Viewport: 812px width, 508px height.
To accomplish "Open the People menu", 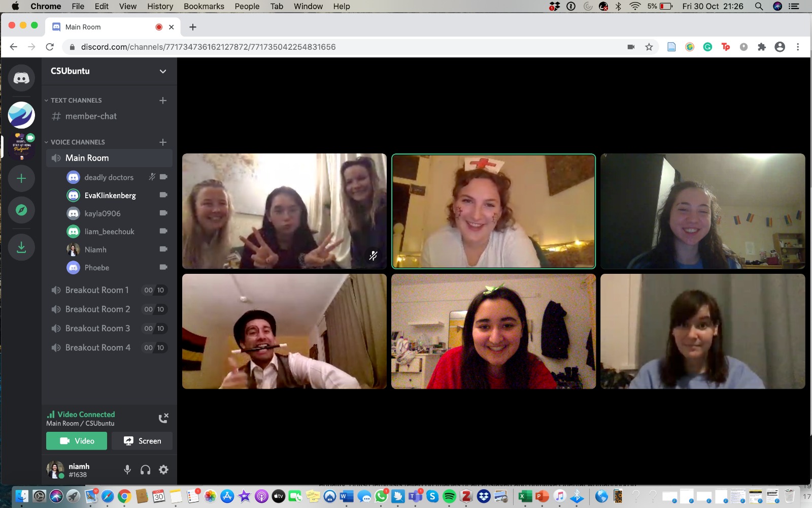I will tap(247, 6).
